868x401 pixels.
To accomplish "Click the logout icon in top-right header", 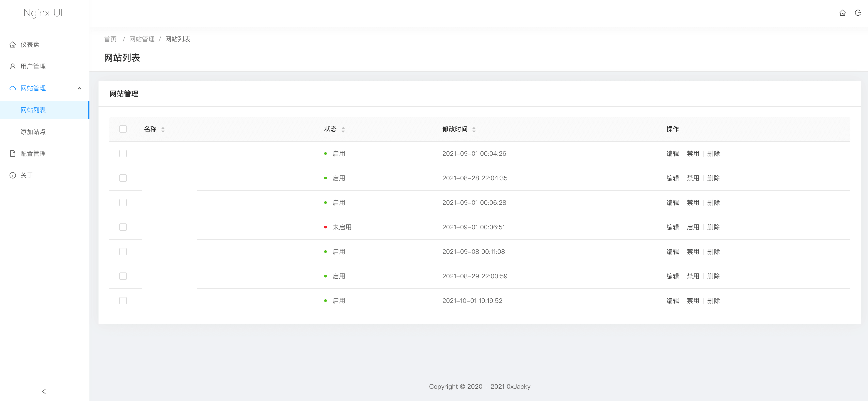I will coord(858,13).
